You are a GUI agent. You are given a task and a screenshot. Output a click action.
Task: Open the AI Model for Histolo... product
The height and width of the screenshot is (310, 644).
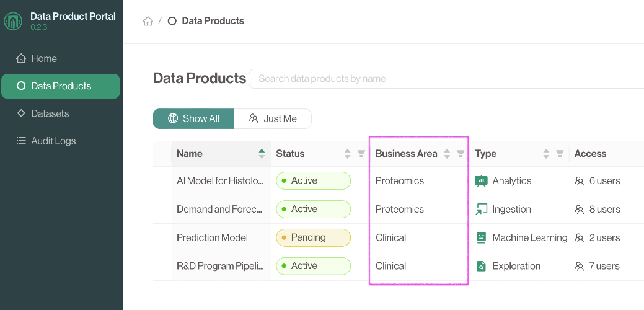click(x=220, y=180)
